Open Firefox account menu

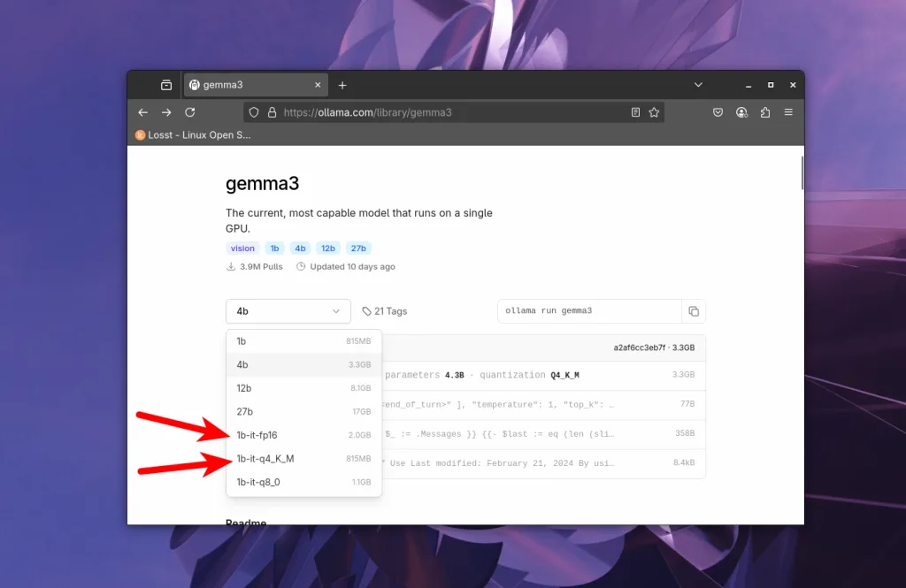(x=742, y=112)
